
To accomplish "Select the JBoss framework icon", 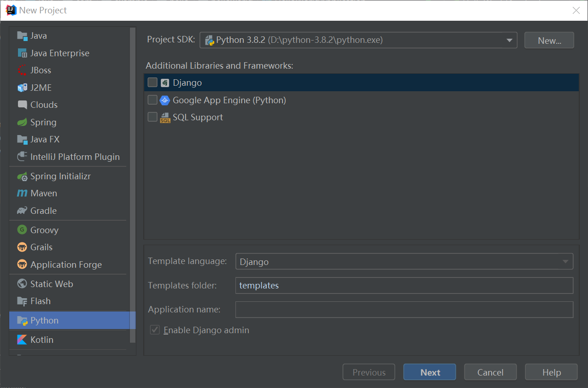I will 22,70.
